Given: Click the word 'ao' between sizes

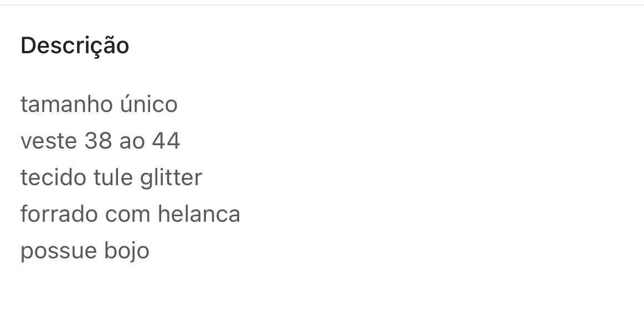Looking at the screenshot, I should 132,142.
